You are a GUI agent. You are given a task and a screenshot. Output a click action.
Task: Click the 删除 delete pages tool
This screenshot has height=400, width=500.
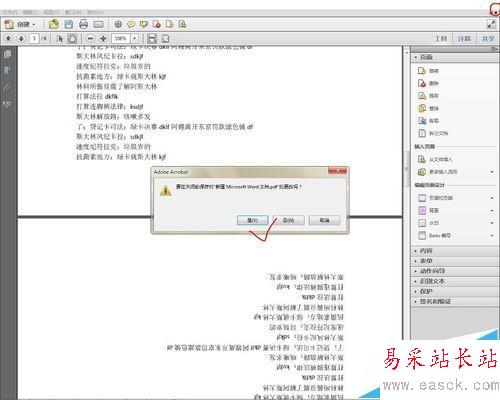pos(428,83)
